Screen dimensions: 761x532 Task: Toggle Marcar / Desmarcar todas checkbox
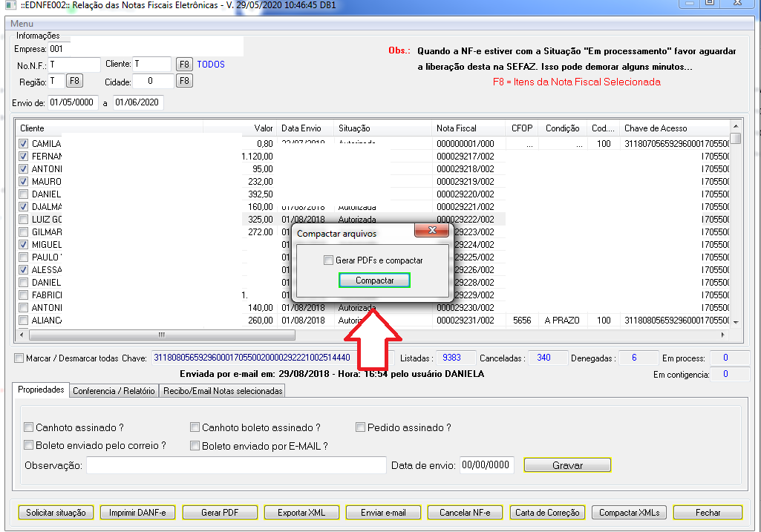19,358
